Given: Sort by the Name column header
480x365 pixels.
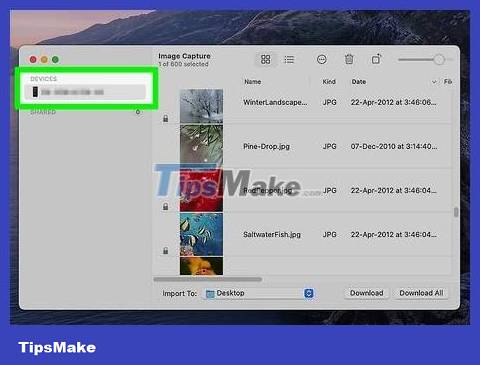Looking at the screenshot, I should pyautogui.click(x=252, y=82).
